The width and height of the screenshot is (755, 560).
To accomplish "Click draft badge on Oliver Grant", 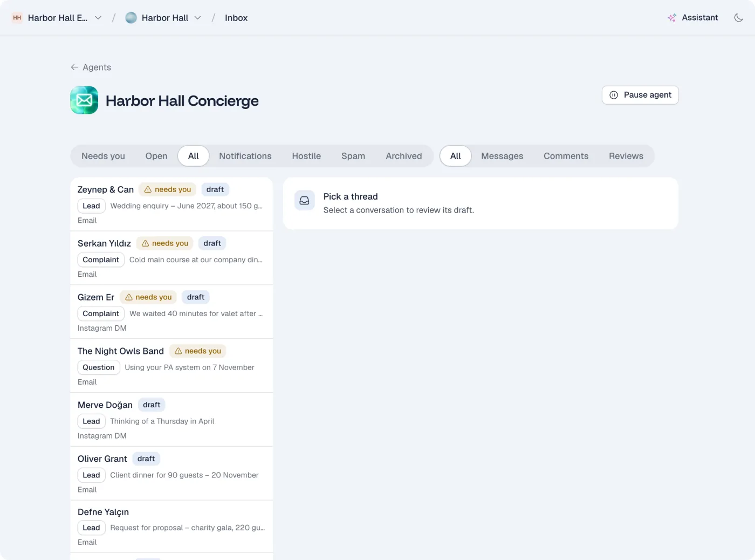I will [x=146, y=459].
